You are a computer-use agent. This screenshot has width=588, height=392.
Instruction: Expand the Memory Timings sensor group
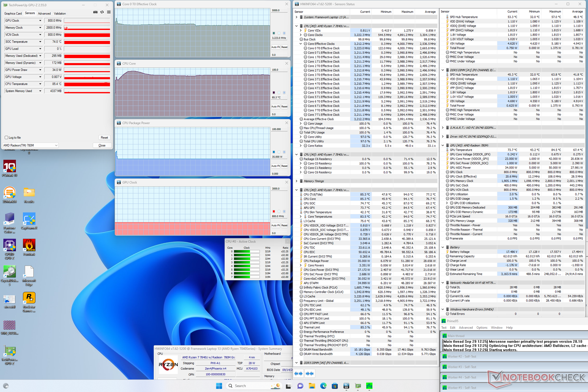point(297,181)
